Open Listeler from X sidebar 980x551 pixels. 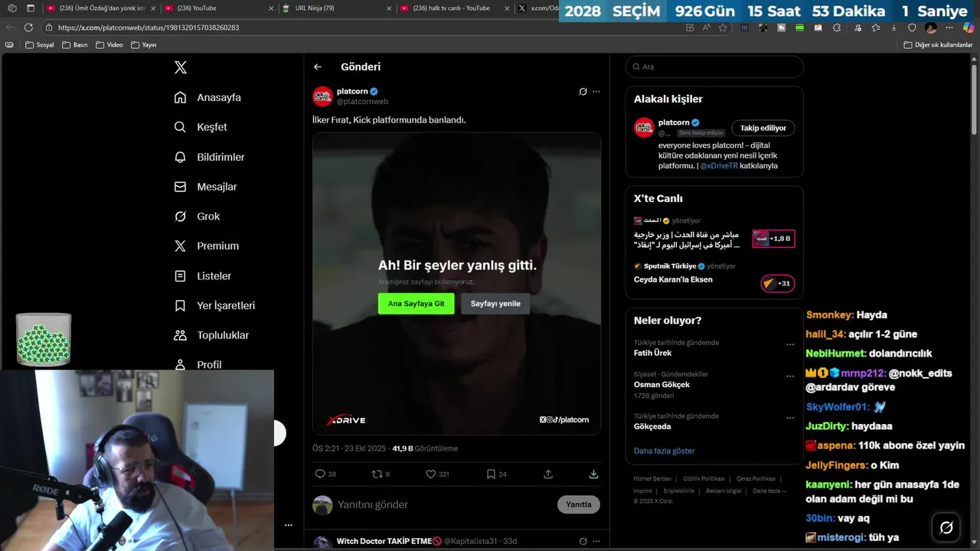click(x=202, y=275)
